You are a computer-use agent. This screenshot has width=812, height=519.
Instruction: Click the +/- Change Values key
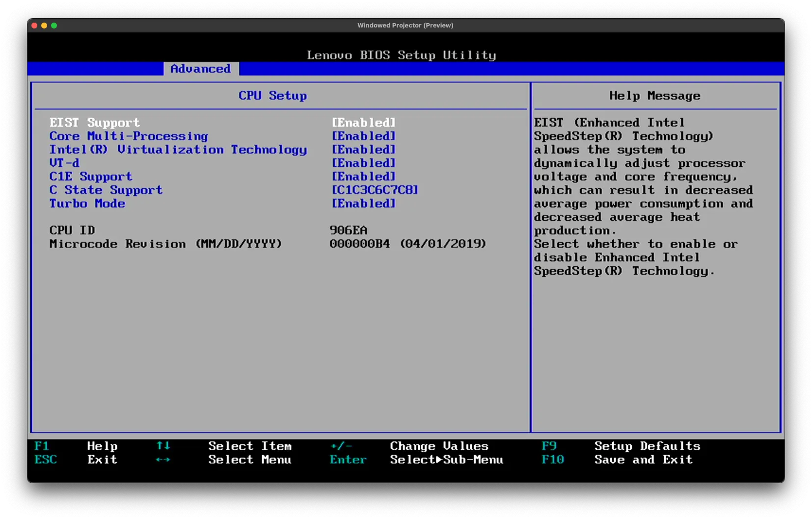tap(341, 446)
